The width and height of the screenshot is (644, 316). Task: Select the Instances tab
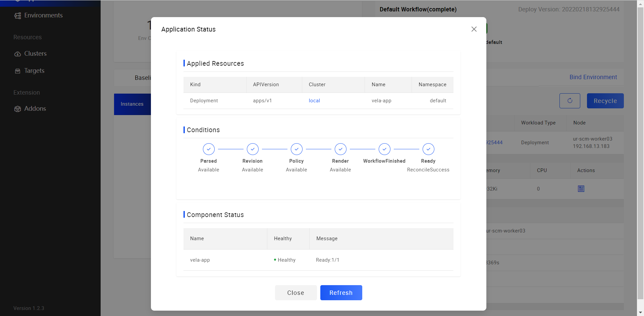(x=132, y=104)
